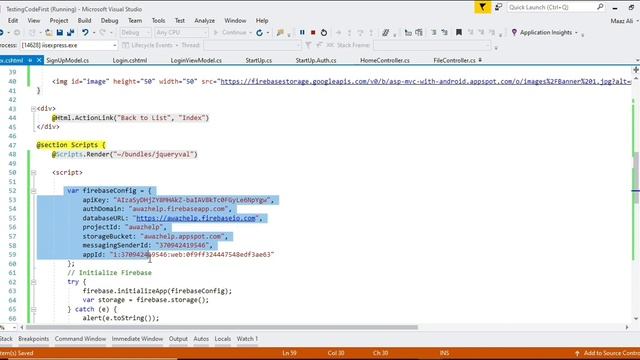640x360 pixels.
Task: Switch to HomeController.cs tab
Action: (x=384, y=60)
